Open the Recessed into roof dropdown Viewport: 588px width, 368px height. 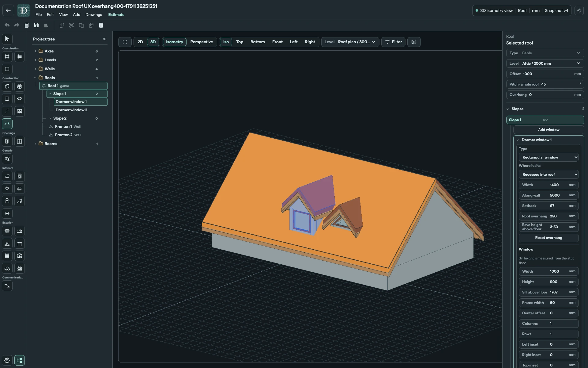pyautogui.click(x=549, y=174)
